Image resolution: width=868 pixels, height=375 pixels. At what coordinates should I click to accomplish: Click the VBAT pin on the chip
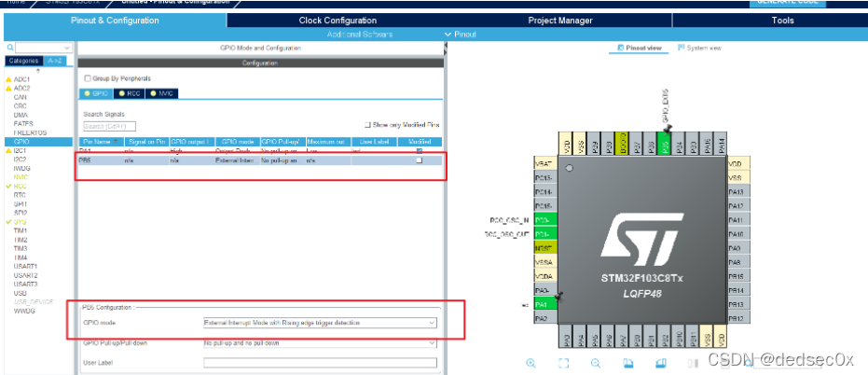click(544, 164)
